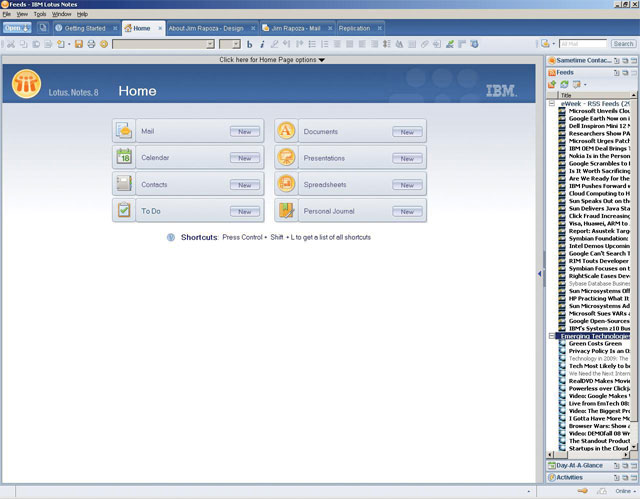The width and height of the screenshot is (640, 499).
Task: Click New button in Personal Journal row
Action: (407, 211)
